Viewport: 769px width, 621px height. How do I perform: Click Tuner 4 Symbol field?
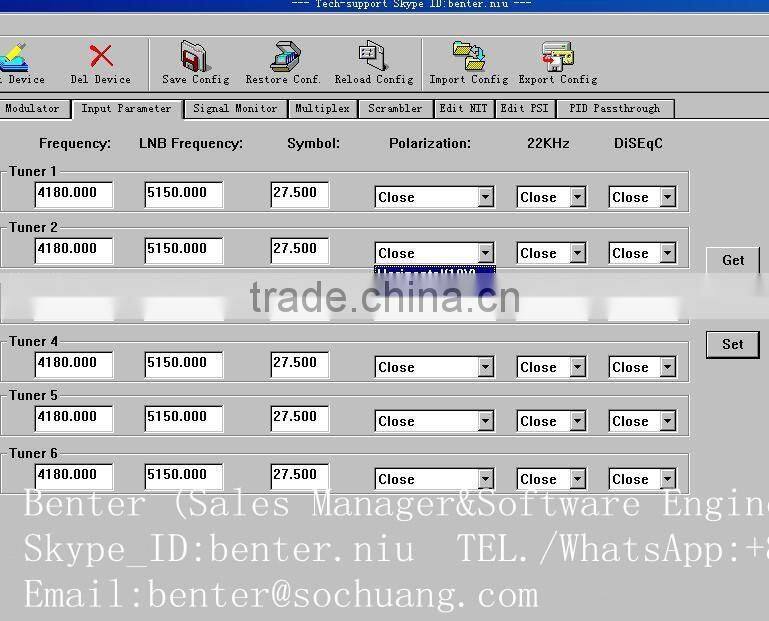[x=299, y=364]
